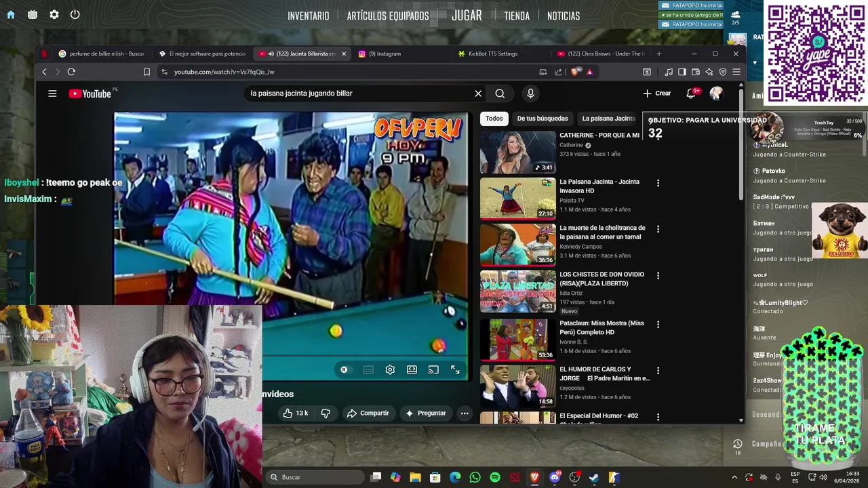This screenshot has width=868, height=488.
Task: Open YouTube notifications bell
Action: 691,94
